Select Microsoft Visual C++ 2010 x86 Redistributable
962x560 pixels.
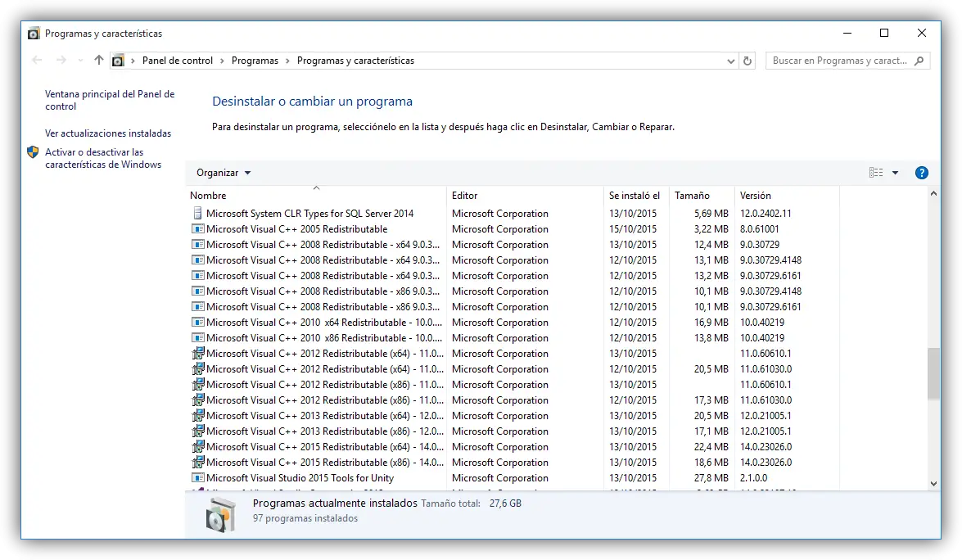tap(513, 338)
